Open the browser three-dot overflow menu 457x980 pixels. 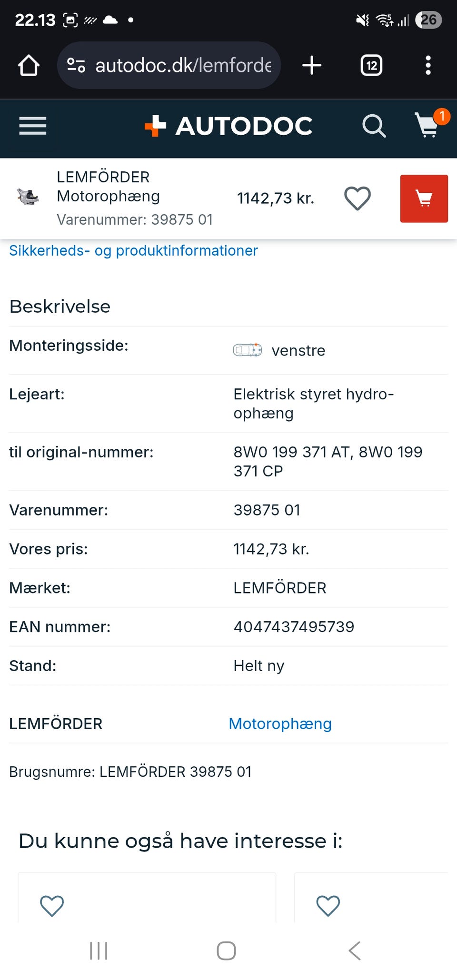point(428,65)
